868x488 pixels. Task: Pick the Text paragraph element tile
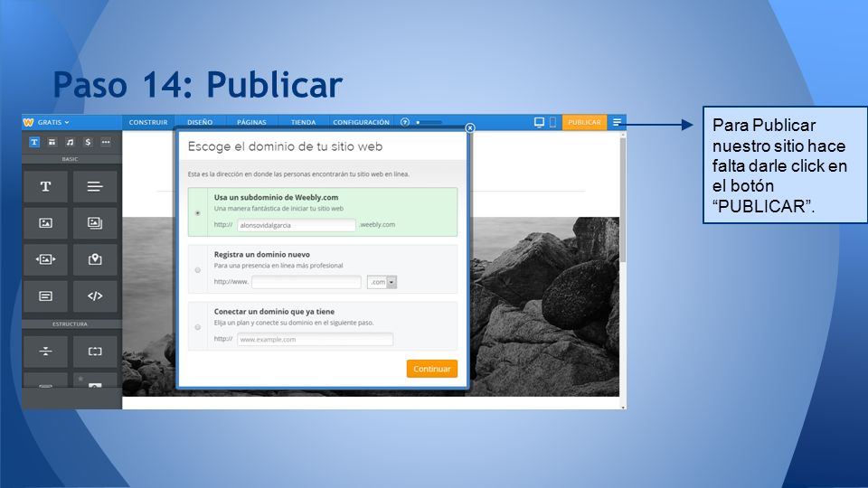pyautogui.click(x=95, y=186)
